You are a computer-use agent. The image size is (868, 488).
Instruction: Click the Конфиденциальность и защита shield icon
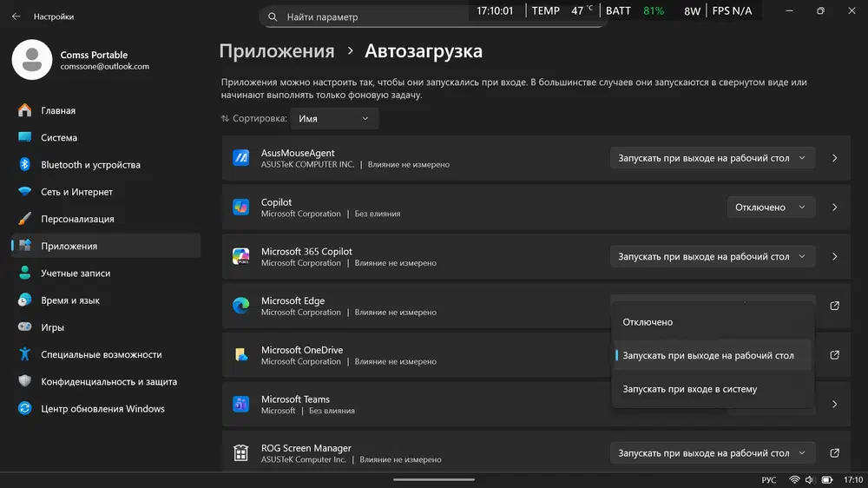[24, 381]
